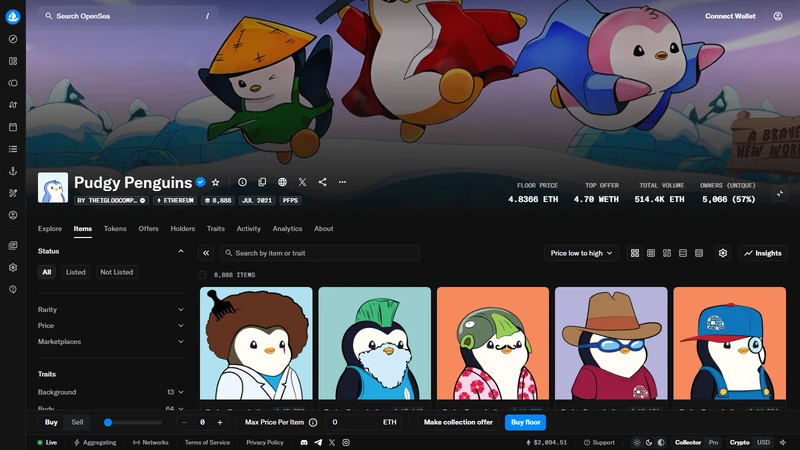The height and width of the screenshot is (450, 800).
Task: Select all items checkbox beside 8,888 ITEMS
Action: pos(202,275)
